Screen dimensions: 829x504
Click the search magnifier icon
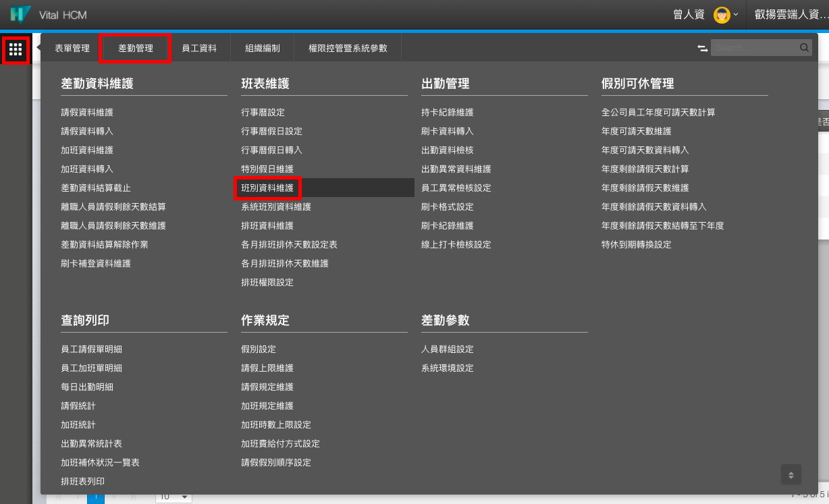pyautogui.click(x=804, y=48)
